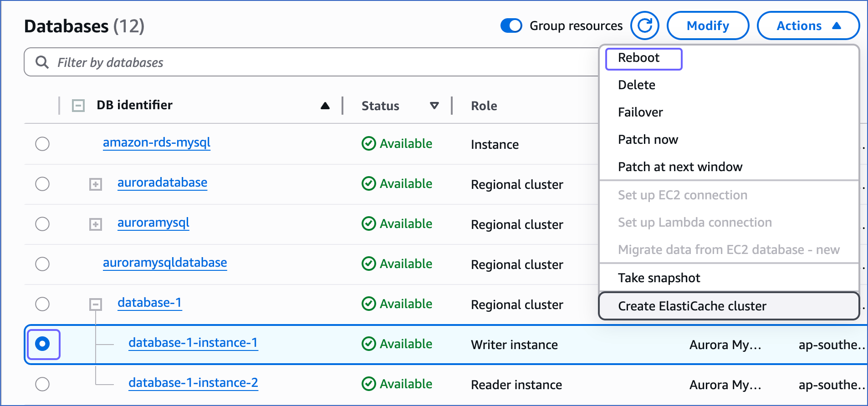Click the Reader instance role cell
868x406 pixels.
click(516, 385)
